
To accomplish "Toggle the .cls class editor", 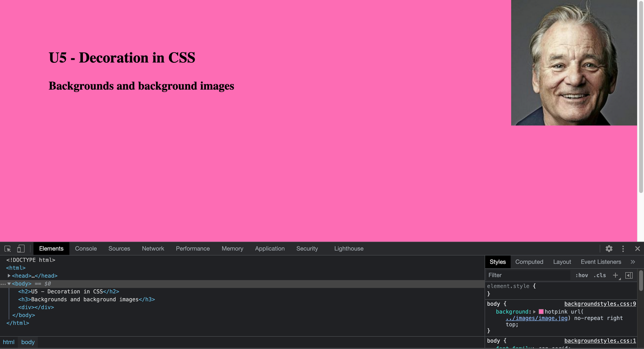I will [600, 275].
